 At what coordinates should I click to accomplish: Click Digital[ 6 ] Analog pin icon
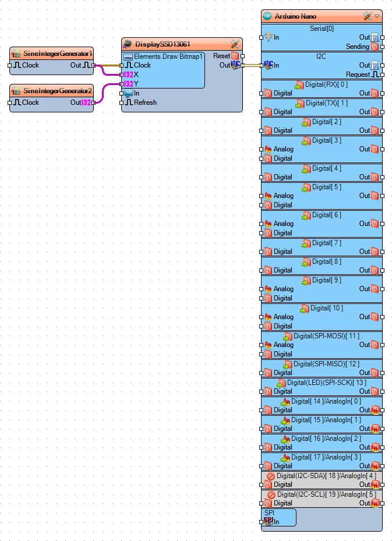click(268, 224)
